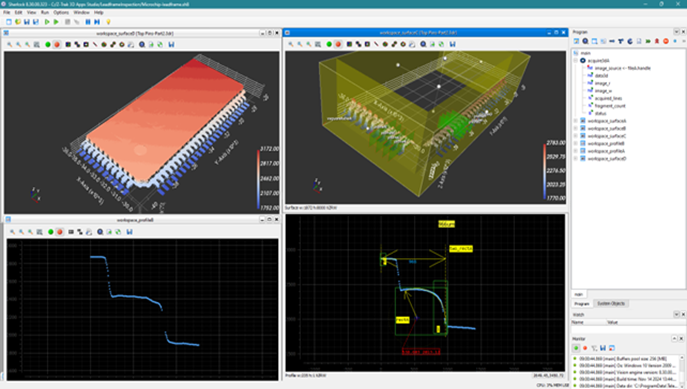Click the solid green run arrow

56,22
